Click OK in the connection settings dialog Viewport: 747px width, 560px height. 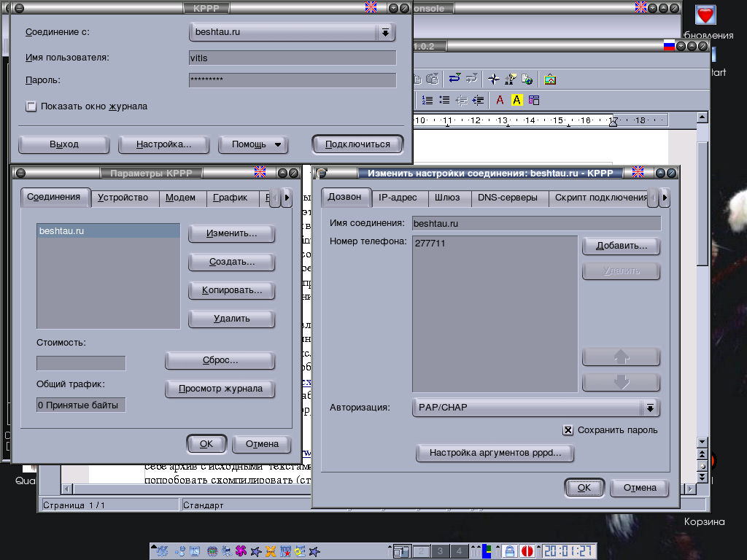584,488
